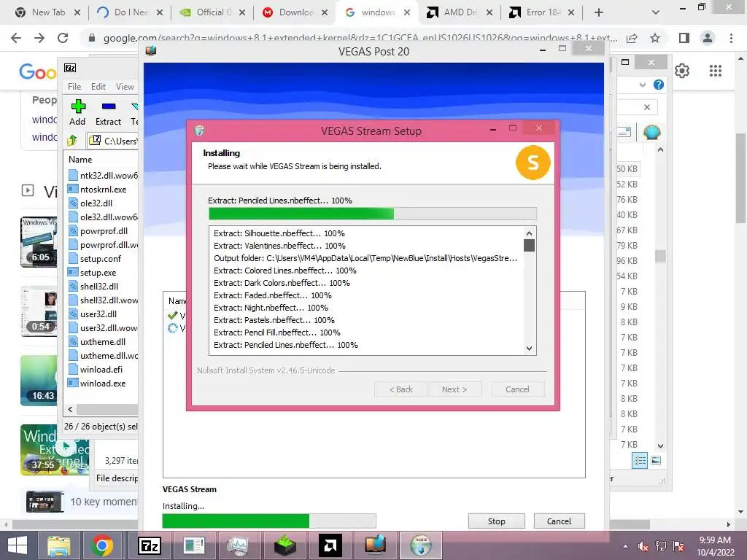This screenshot has height=560, width=747.
Task: Click the 7-Zip title bar icon
Action: (70, 68)
